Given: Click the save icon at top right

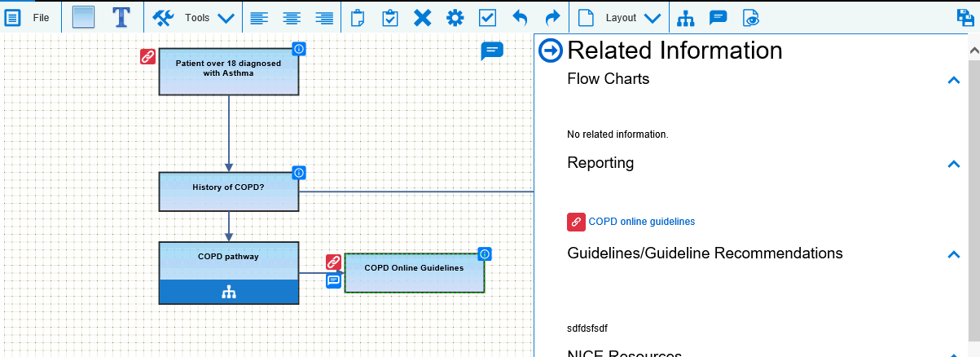Looking at the screenshot, I should pyautogui.click(x=965, y=18).
